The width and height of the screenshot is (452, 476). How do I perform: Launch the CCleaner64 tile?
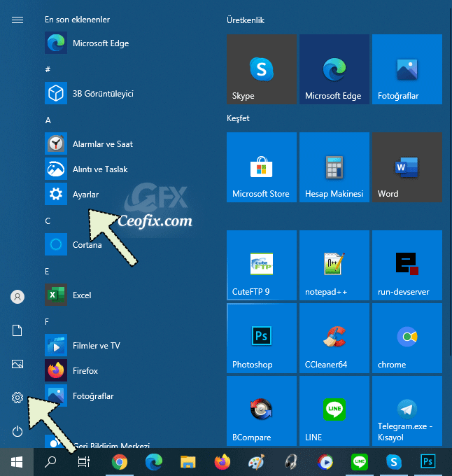334,338
